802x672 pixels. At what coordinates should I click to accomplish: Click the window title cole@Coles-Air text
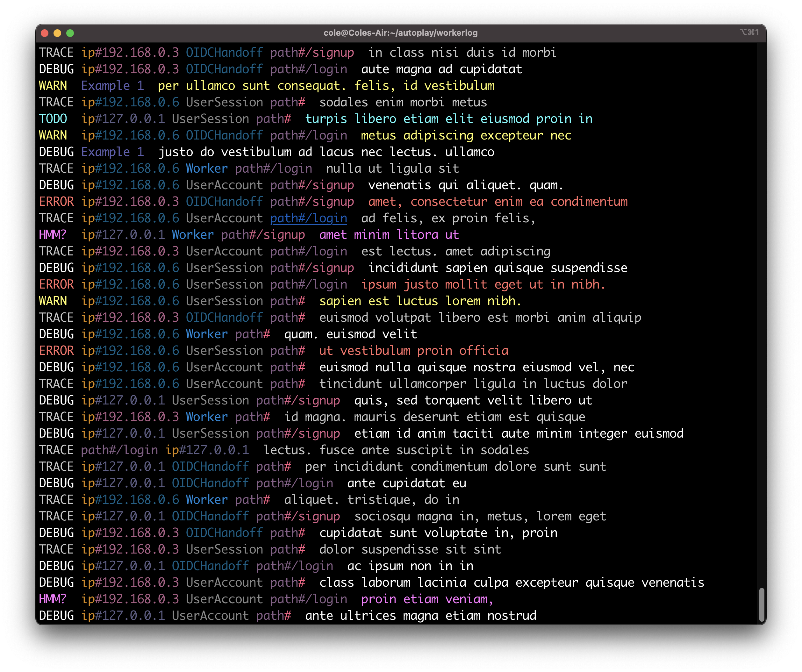pyautogui.click(x=400, y=33)
